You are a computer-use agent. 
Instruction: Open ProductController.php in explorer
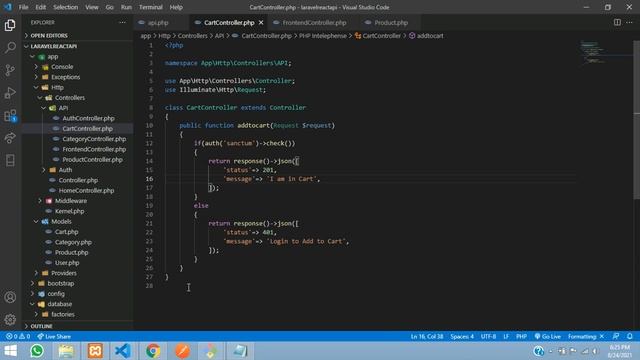click(x=92, y=160)
